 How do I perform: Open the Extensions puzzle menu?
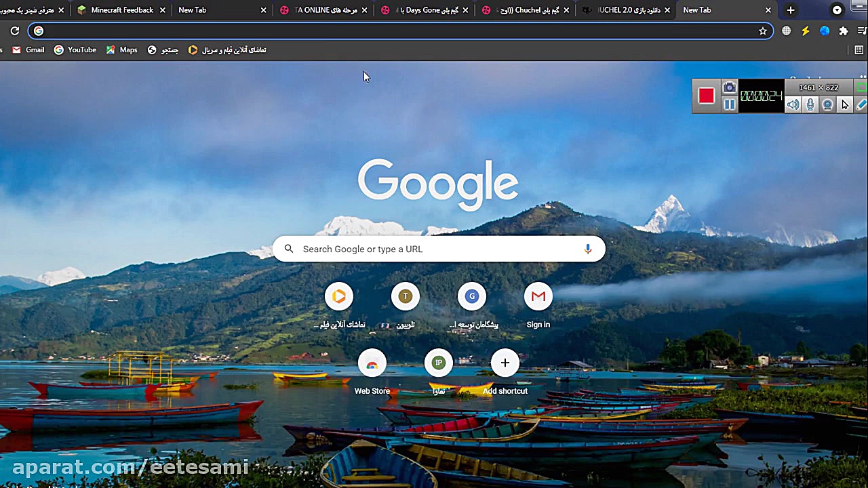(844, 30)
